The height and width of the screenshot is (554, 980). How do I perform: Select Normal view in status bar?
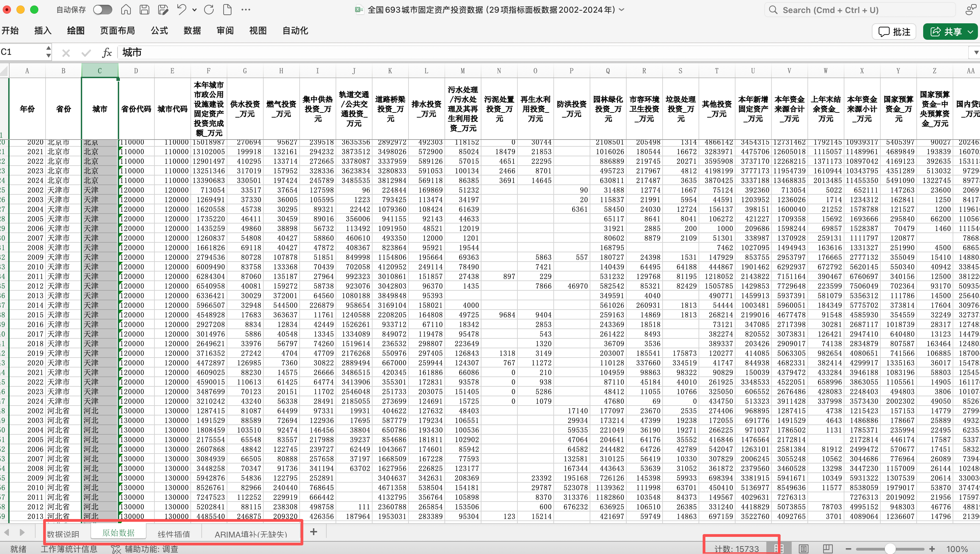pos(778,549)
